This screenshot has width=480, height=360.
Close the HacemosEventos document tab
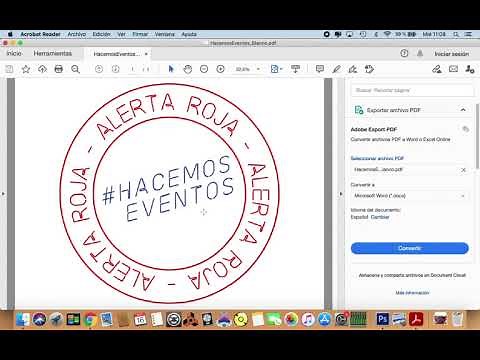point(146,54)
